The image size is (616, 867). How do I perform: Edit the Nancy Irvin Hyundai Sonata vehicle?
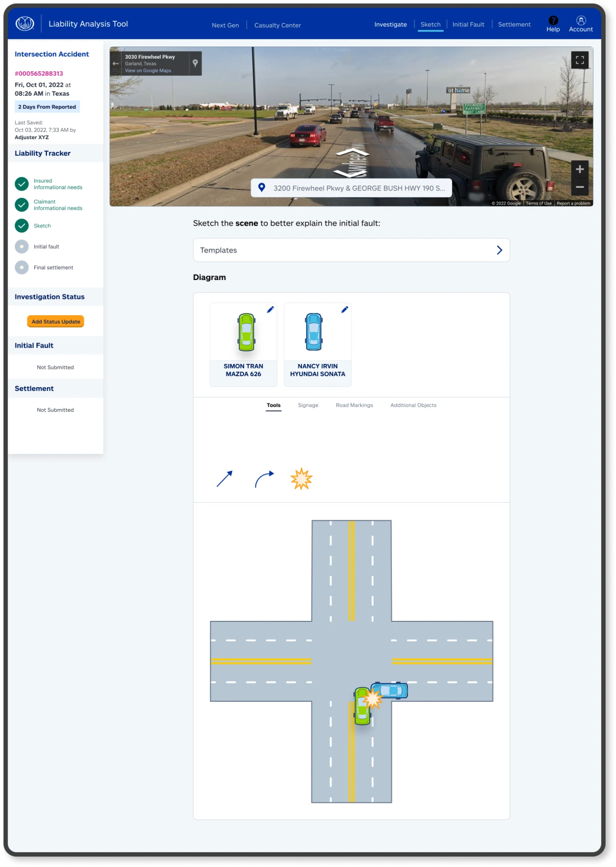point(344,310)
